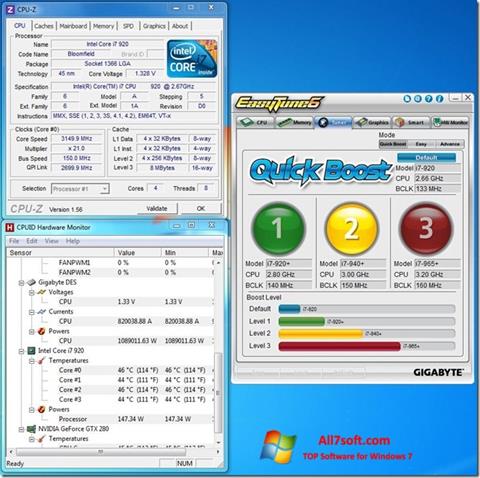Click CPU-Z title bar app icon
480x478 pixels.
tap(10, 9)
